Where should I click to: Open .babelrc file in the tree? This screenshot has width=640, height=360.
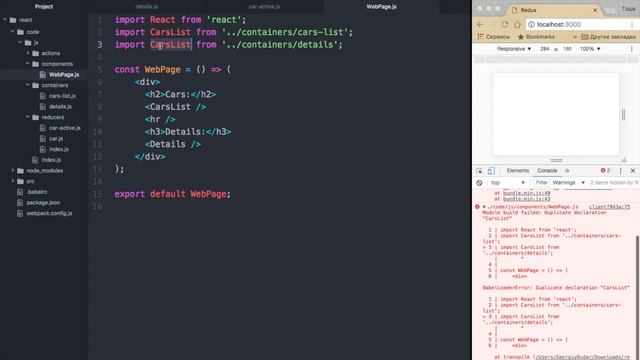point(37,192)
